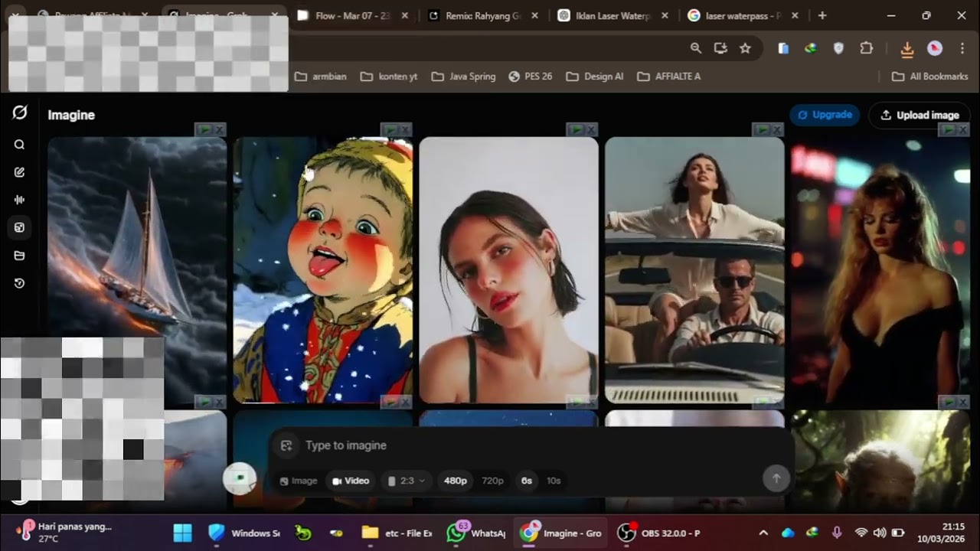Open the konten yt bookmark folder
This screenshot has width=980, height=551.
389,77
